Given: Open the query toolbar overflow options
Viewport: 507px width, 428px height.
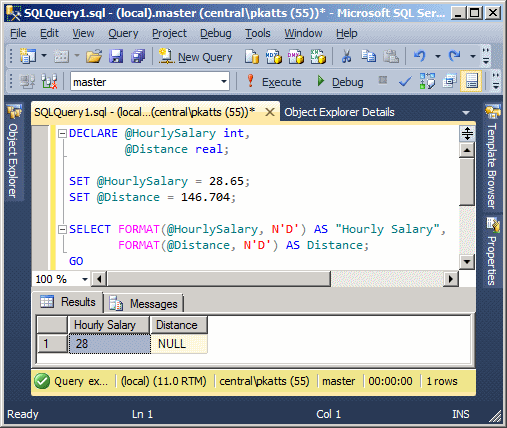Looking at the screenshot, I should (496, 81).
